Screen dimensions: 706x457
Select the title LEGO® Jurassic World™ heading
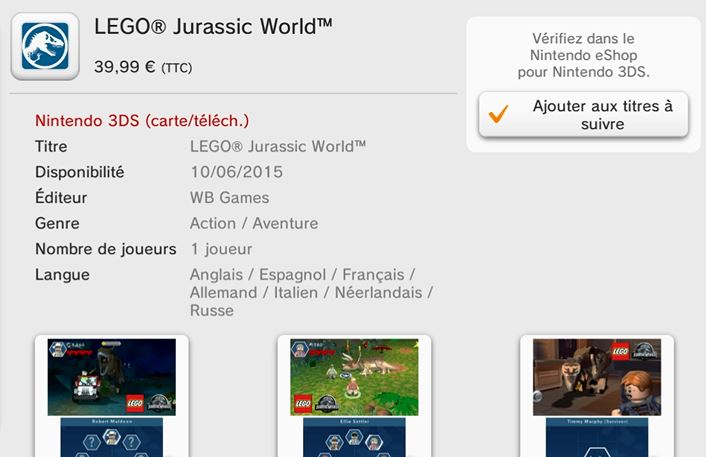213,26
